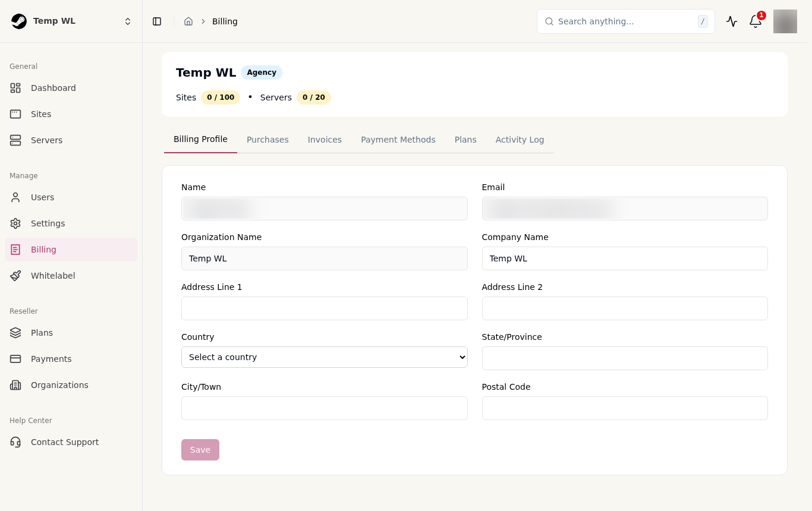Open Dashboard from the sidebar label

tap(53, 88)
